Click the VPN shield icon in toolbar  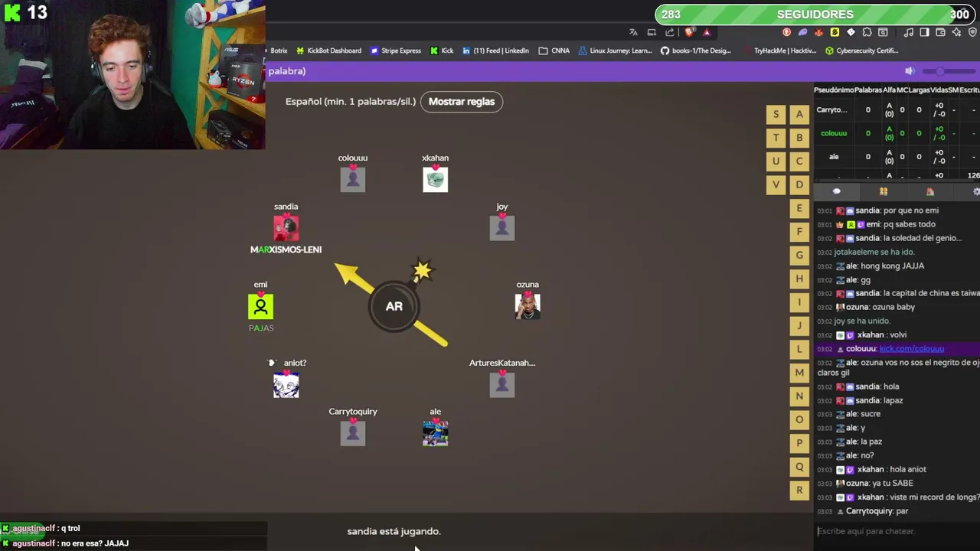point(972,32)
